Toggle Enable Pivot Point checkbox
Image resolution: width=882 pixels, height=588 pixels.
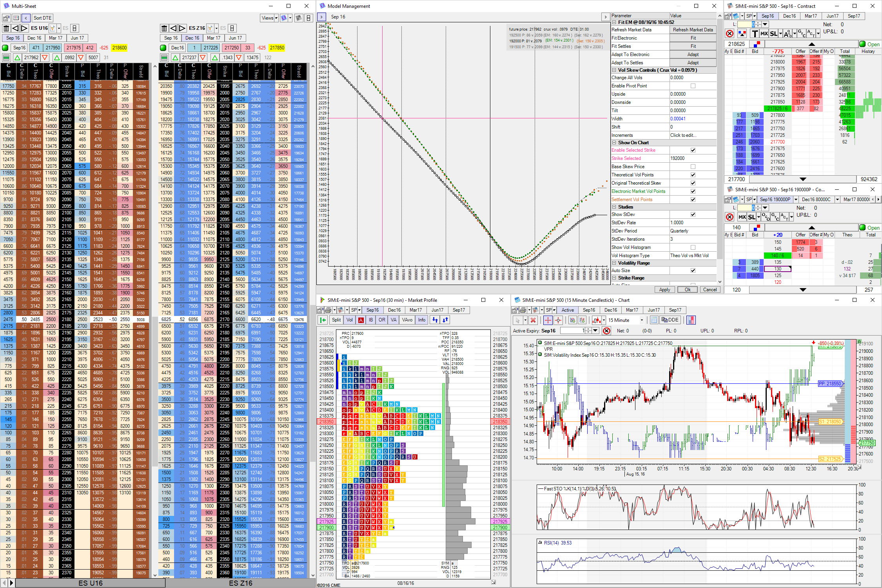tap(694, 86)
